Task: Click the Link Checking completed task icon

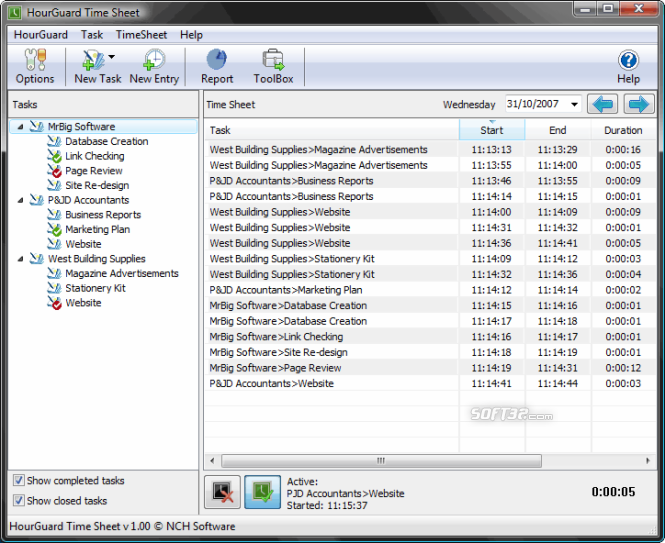Action: pyautogui.click(x=54, y=156)
